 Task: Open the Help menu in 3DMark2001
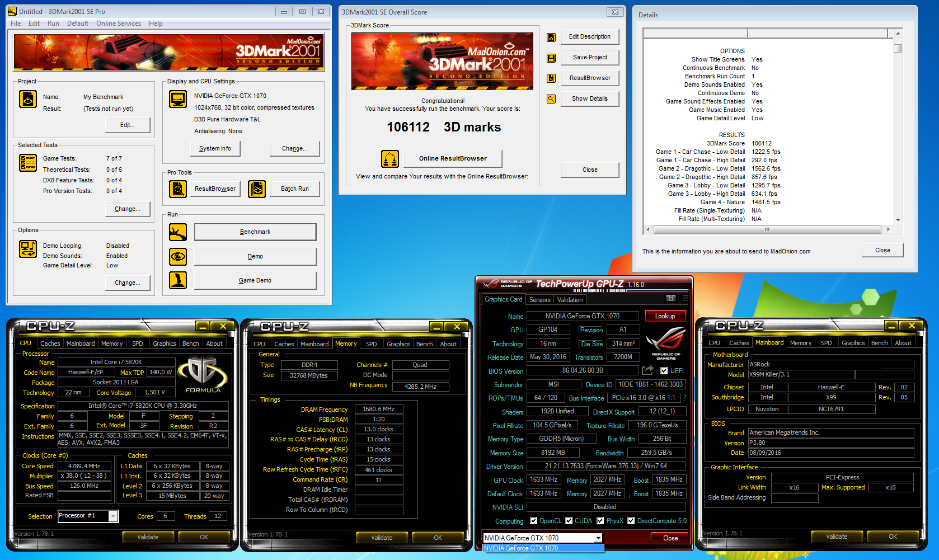156,23
